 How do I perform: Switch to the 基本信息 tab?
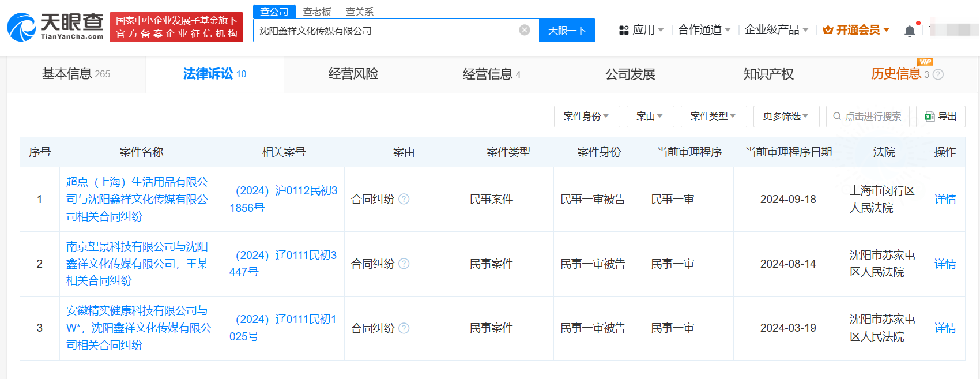[76, 74]
